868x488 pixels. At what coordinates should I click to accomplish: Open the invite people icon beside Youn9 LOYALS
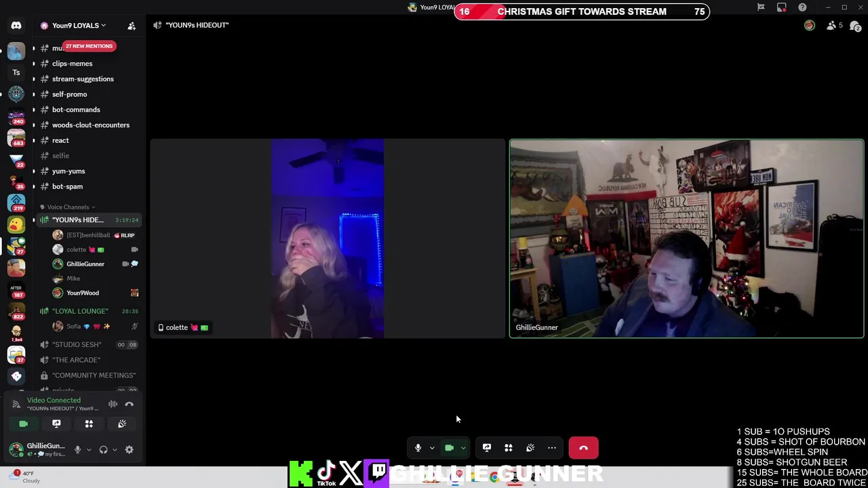(132, 26)
